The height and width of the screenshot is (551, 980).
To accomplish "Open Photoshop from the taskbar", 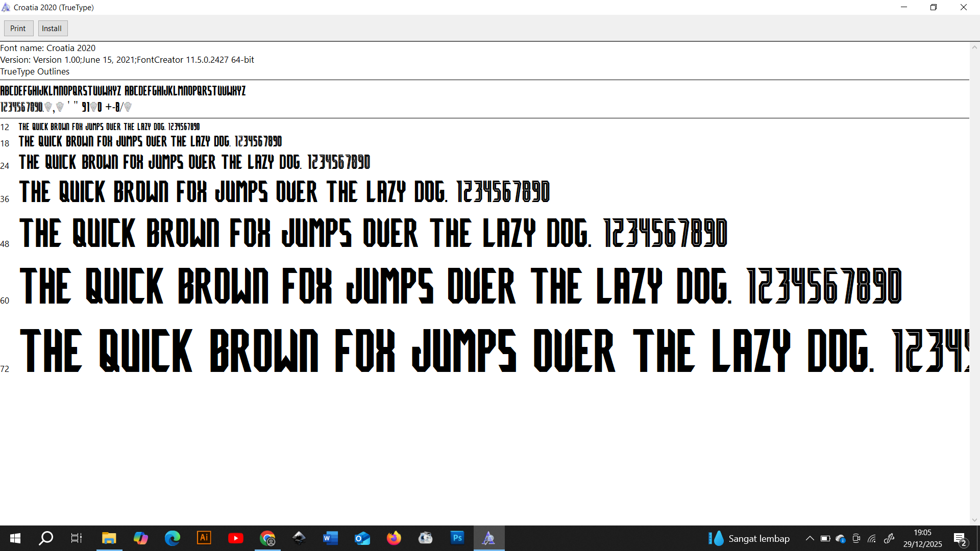I will pyautogui.click(x=457, y=538).
